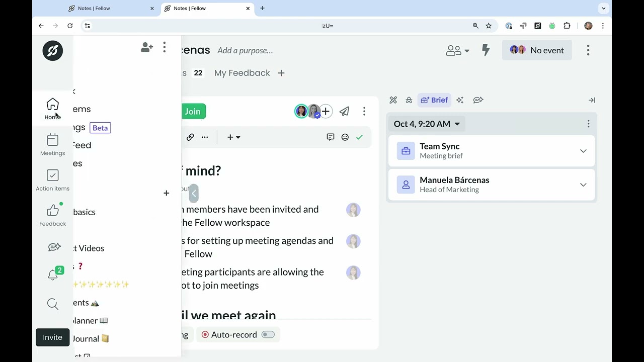Reload the page in browser
This screenshot has height=362, width=644.
(70, 26)
